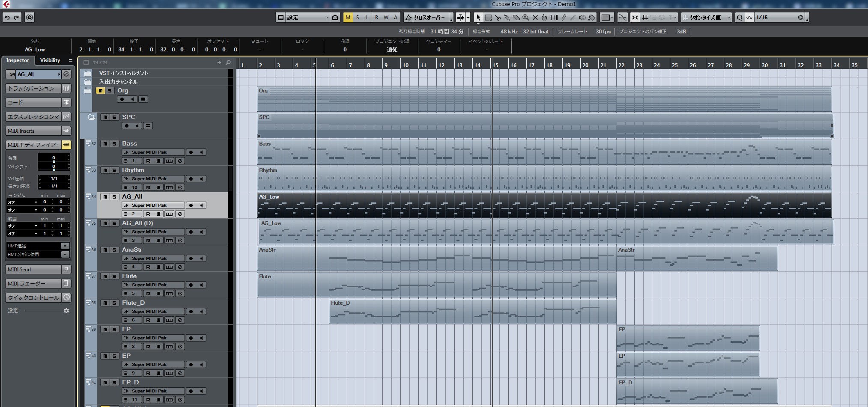
Task: Open the 1/16 quantize preset dropdown
Action: 779,18
